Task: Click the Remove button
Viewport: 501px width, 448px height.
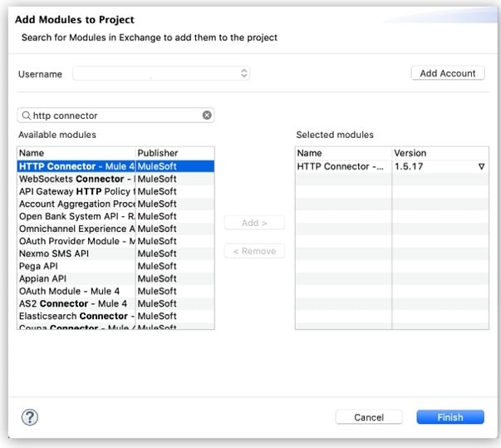Action: pos(254,251)
